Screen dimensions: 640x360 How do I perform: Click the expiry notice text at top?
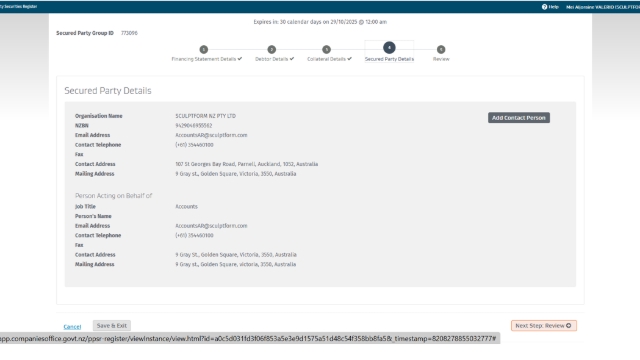[320, 22]
